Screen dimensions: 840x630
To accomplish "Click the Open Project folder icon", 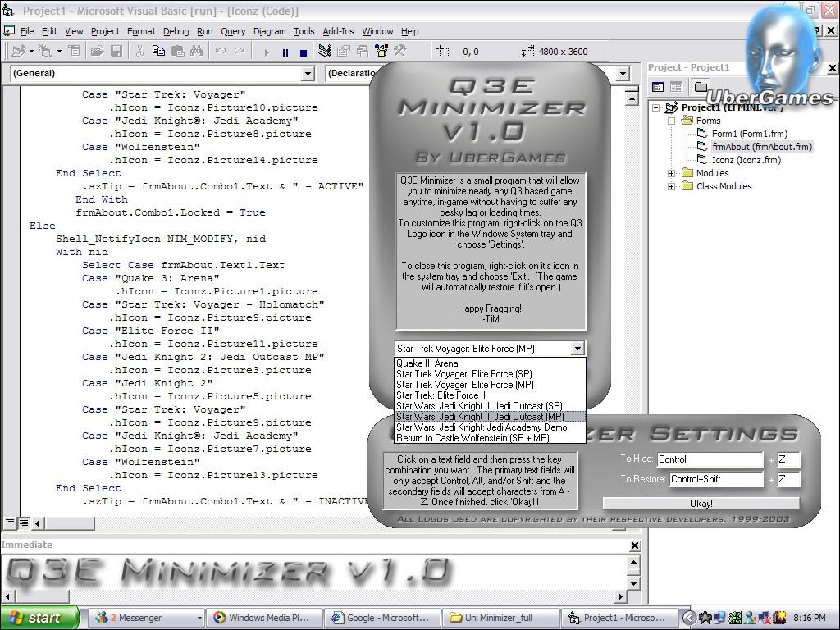I will (97, 52).
